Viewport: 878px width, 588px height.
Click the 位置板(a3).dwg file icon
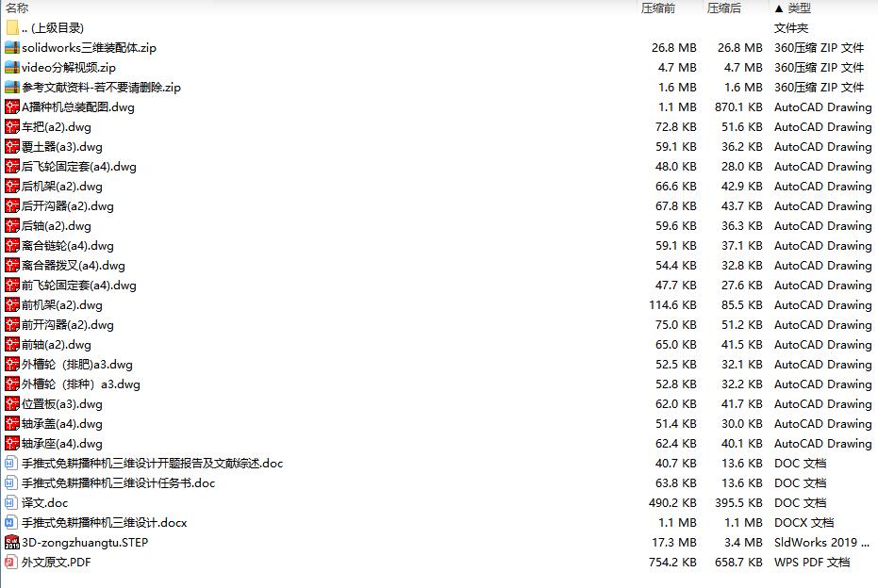[12, 404]
